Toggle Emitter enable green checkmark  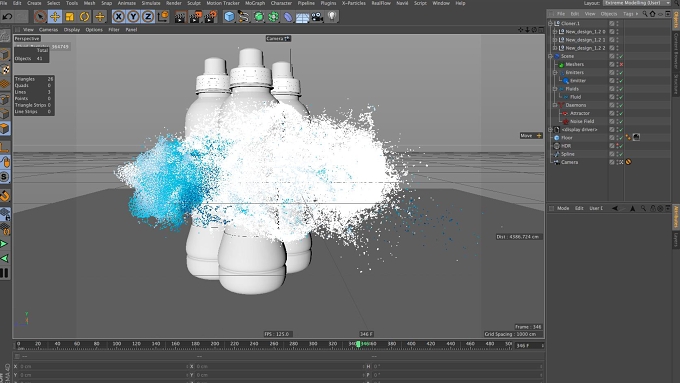621,81
